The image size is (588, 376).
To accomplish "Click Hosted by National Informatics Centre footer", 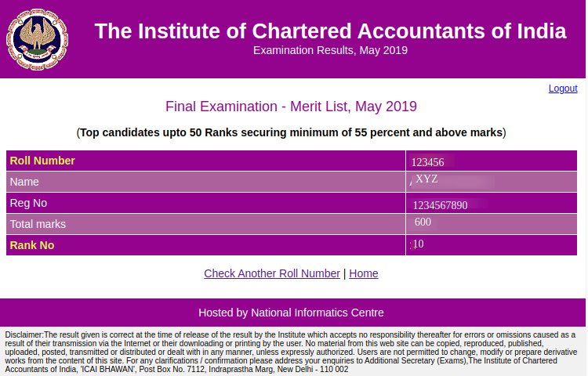I will (x=291, y=313).
